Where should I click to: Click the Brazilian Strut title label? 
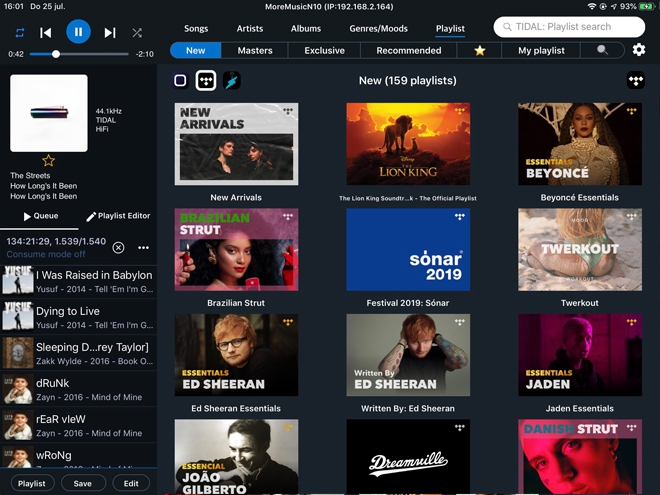tap(236, 303)
